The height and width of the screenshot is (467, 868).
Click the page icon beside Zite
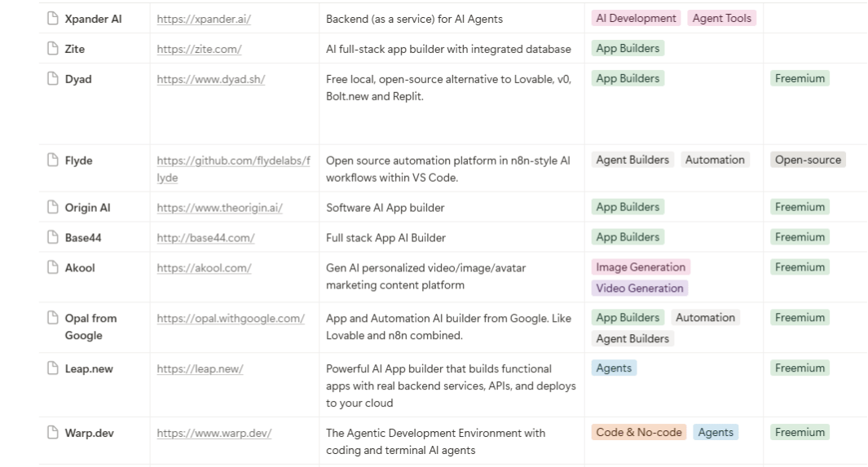53,48
